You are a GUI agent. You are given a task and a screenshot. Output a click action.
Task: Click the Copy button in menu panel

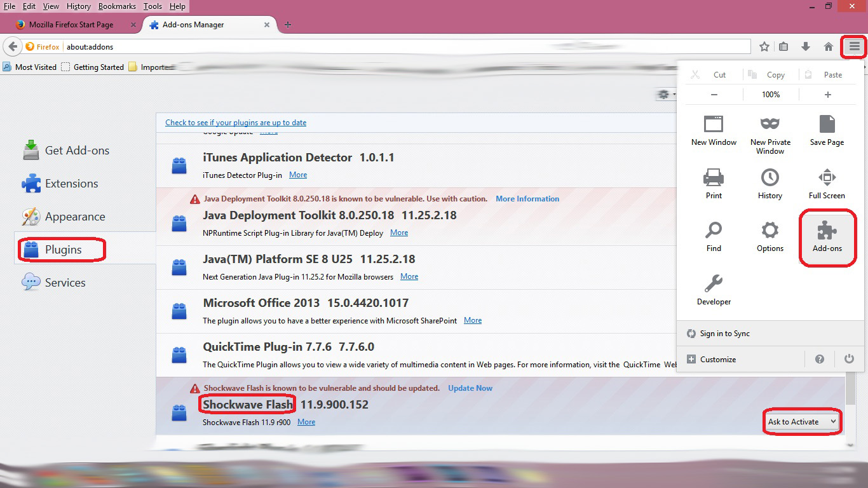[771, 74]
